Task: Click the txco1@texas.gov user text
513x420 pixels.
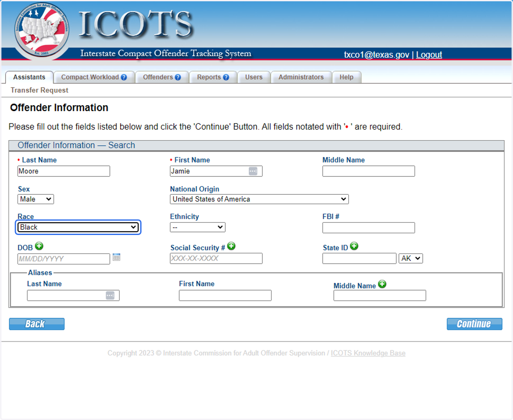Action: (x=377, y=55)
